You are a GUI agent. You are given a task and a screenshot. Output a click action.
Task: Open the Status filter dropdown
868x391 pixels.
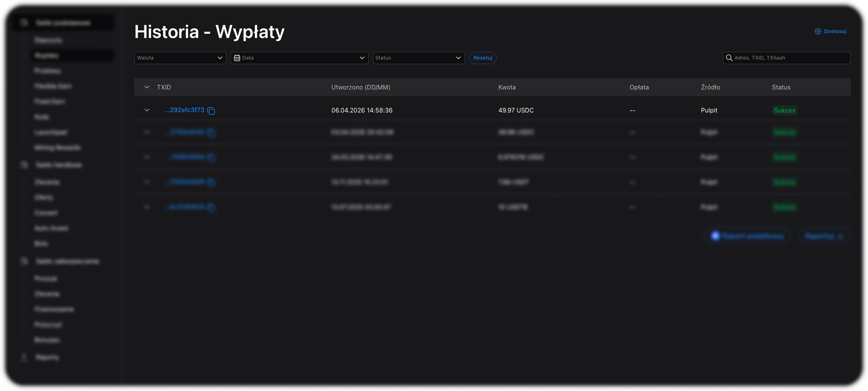(x=418, y=58)
